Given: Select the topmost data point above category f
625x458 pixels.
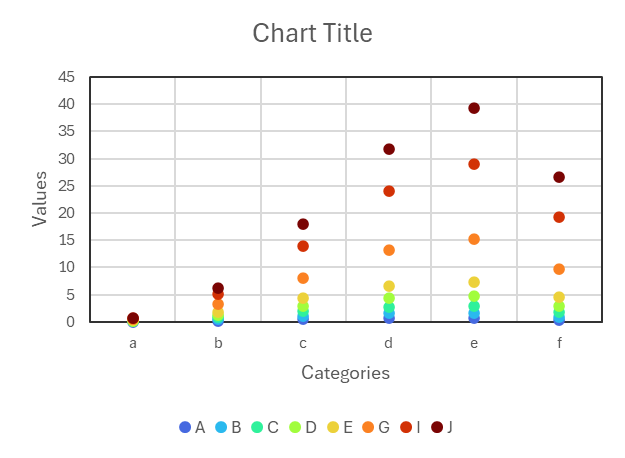Looking at the screenshot, I should 559,177.
